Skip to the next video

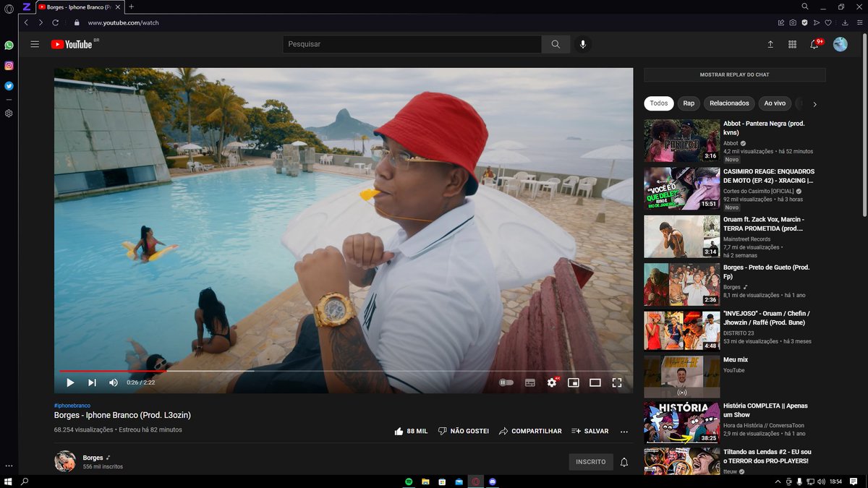[x=92, y=382]
